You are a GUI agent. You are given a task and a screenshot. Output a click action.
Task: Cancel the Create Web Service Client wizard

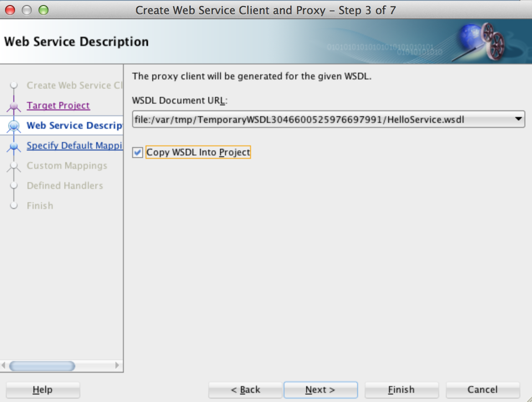pos(483,389)
